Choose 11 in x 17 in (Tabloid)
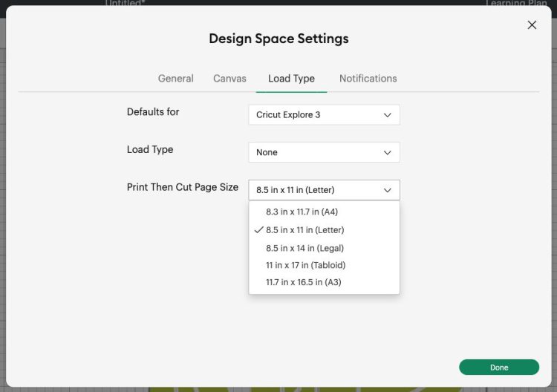 pos(305,265)
